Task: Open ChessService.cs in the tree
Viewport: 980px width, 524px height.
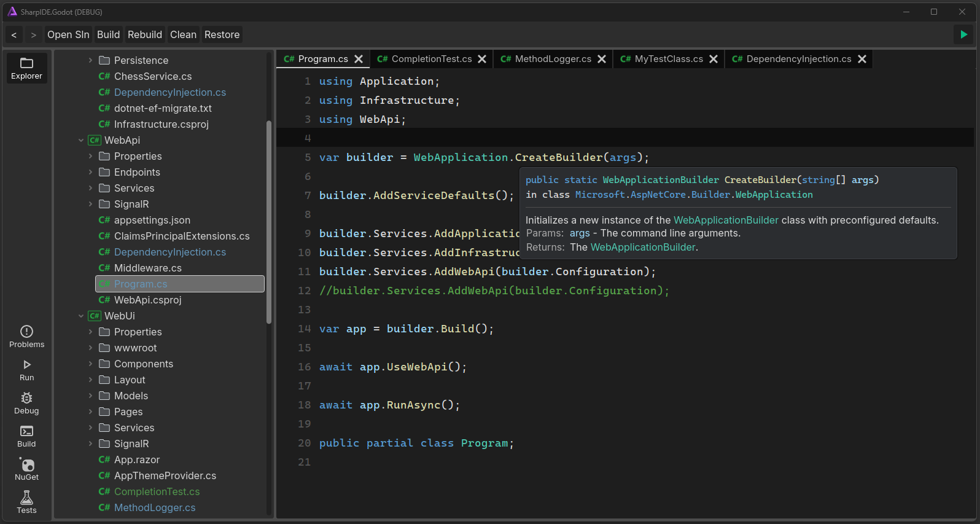Action: [x=153, y=76]
